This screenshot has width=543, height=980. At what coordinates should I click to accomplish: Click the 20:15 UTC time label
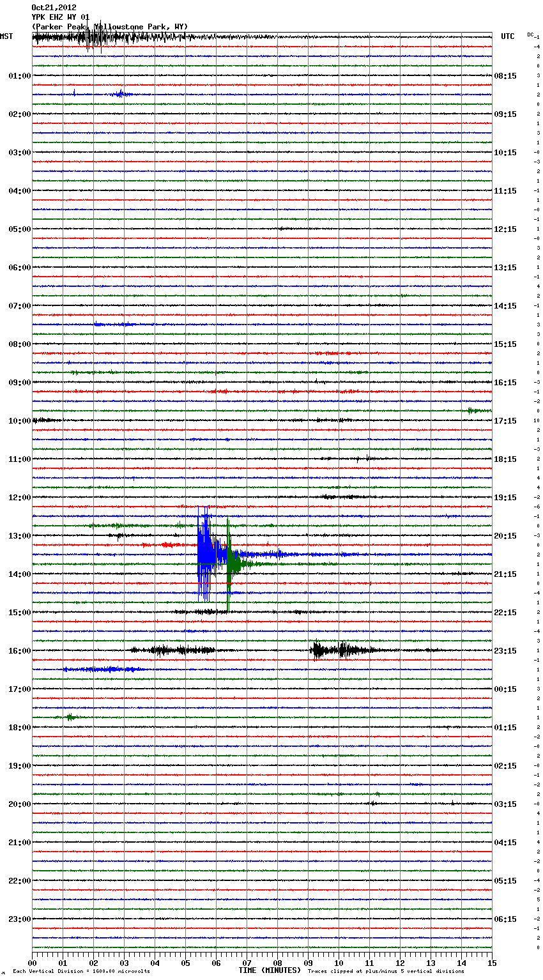(505, 536)
